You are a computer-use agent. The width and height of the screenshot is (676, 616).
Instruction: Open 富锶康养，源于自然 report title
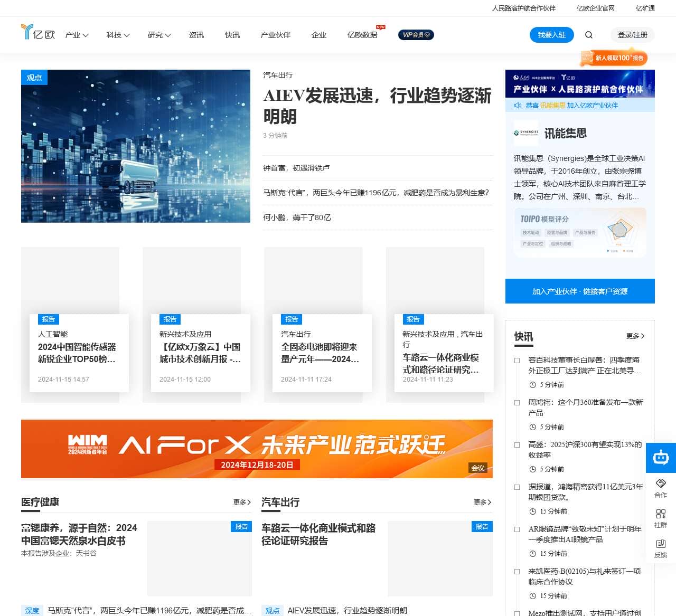(79, 534)
